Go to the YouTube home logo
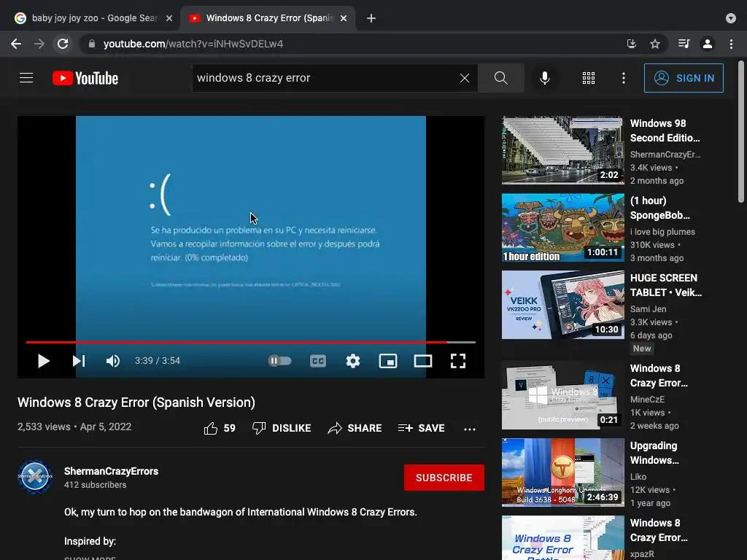The width and height of the screenshot is (747, 560). 85,78
